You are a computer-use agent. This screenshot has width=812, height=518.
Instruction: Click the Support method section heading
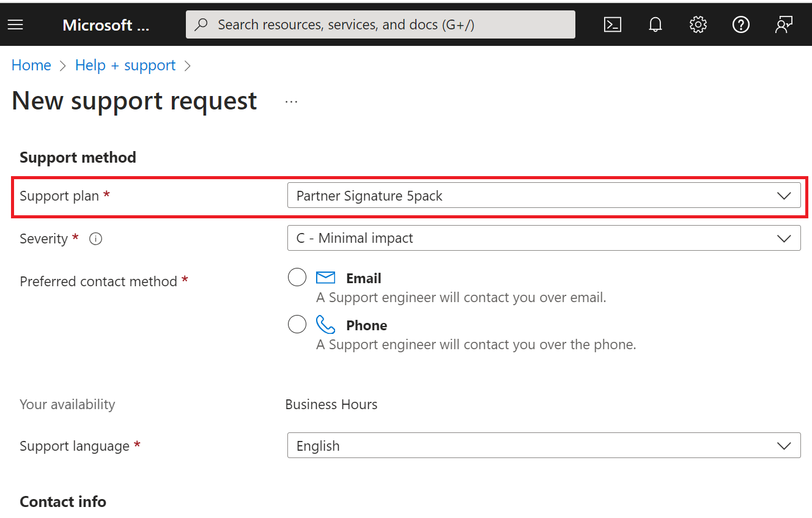tap(78, 158)
